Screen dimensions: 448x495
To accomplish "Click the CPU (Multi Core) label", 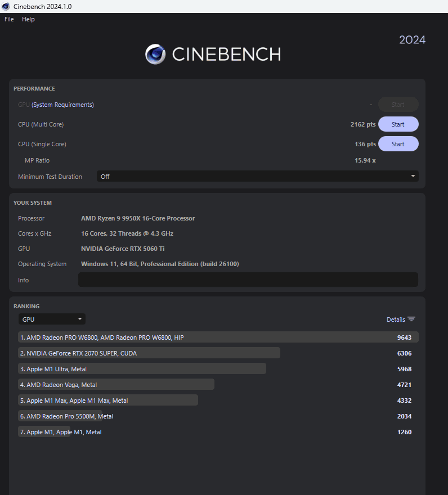I will pyautogui.click(x=41, y=124).
